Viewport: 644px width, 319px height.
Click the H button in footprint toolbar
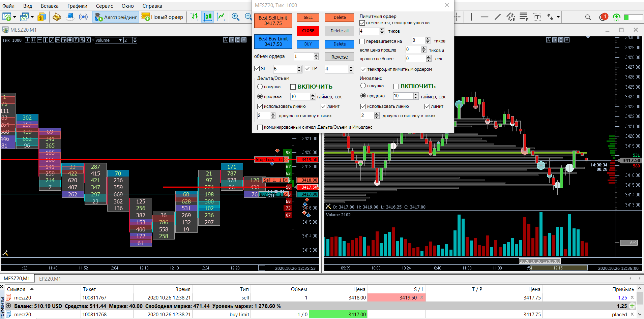(x=33, y=40)
